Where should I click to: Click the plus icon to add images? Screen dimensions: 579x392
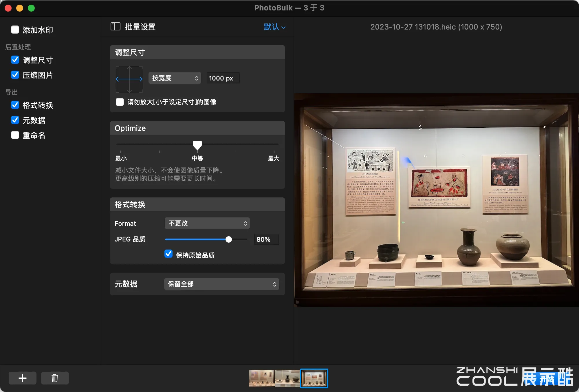pyautogui.click(x=23, y=378)
